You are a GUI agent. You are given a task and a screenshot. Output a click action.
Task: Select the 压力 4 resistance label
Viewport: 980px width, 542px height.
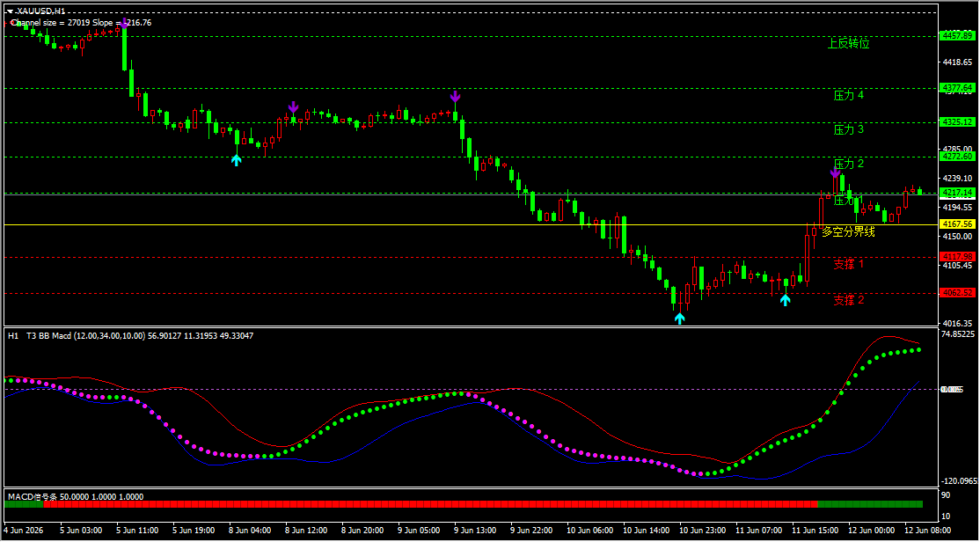[x=849, y=95]
